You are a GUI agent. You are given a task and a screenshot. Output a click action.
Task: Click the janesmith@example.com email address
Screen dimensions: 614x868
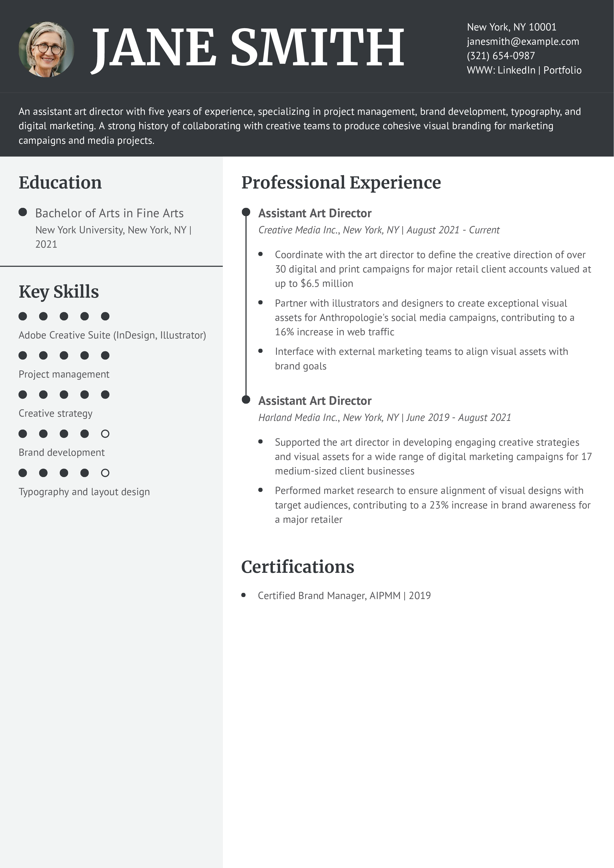tap(523, 42)
